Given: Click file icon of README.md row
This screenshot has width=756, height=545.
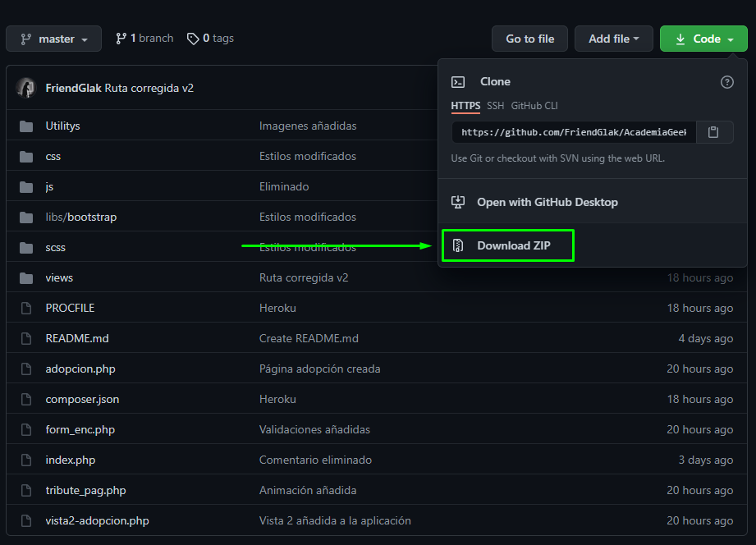Looking at the screenshot, I should (x=26, y=339).
